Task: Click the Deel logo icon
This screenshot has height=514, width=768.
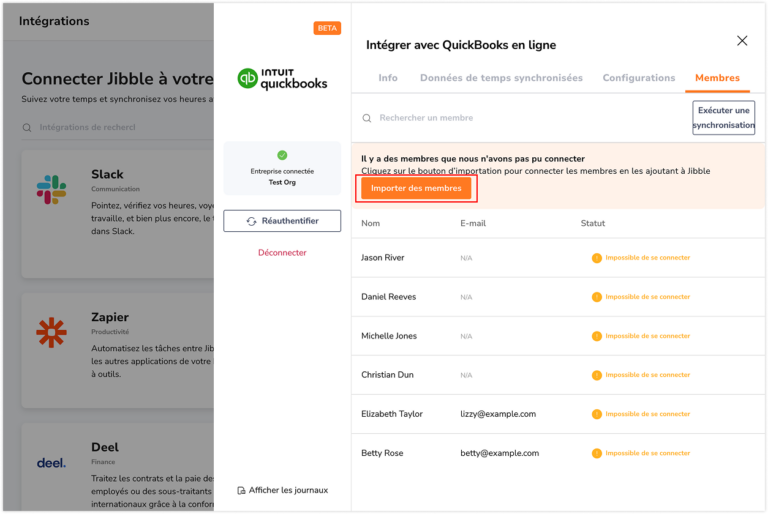Action: (x=51, y=463)
